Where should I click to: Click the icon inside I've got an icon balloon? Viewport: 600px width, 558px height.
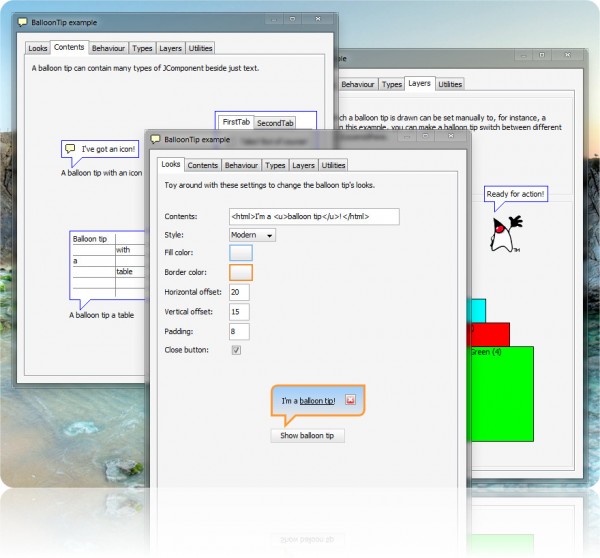tap(70, 148)
